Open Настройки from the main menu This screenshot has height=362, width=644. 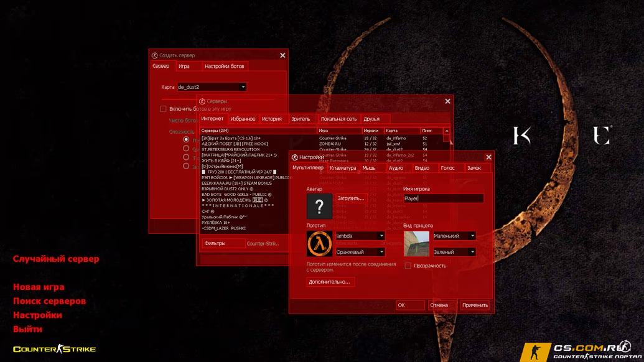37,315
